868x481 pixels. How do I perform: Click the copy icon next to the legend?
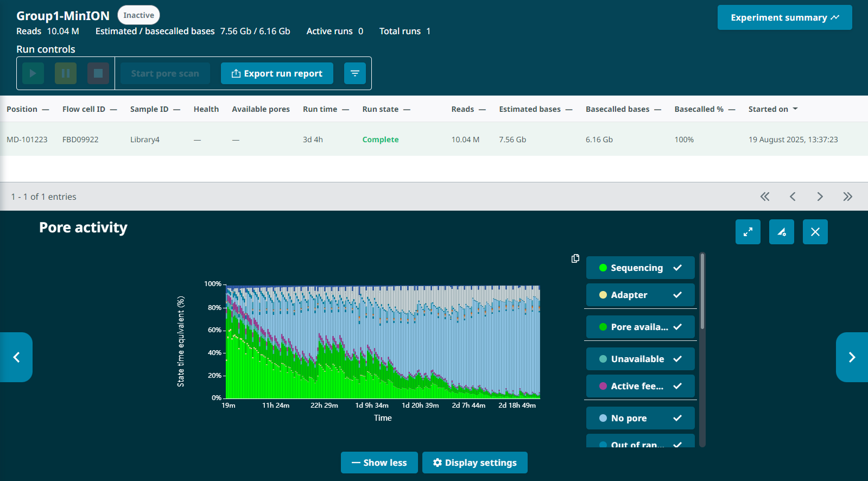(575, 258)
